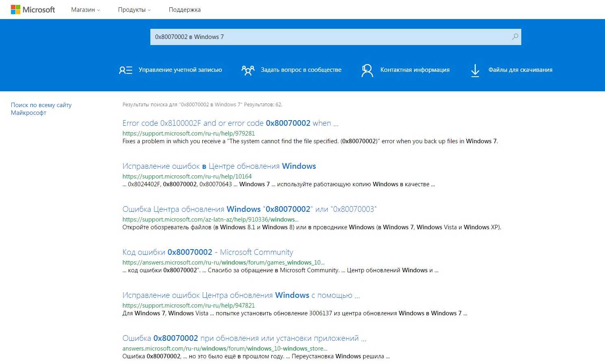Click the snippet starting '... 0x8024402F, 0x80070002'
This screenshot has width=605, height=364.
pyautogui.click(x=279, y=184)
